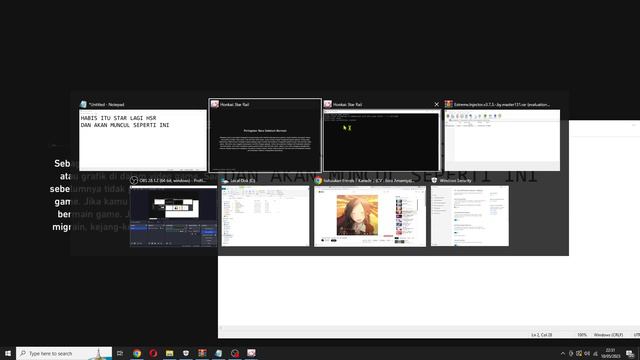The image size is (640, 360).
Task: Open Google Chrome from the taskbar
Action: pos(137,353)
